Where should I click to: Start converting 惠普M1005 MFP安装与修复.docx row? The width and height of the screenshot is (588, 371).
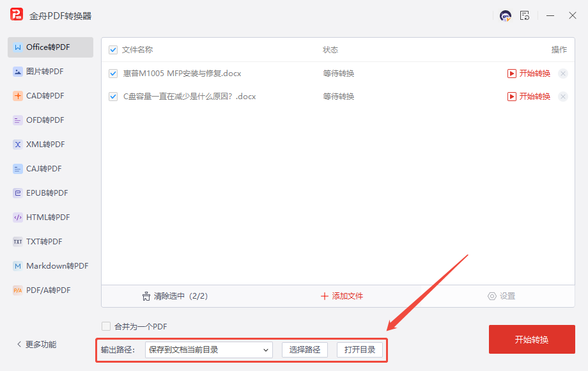(529, 74)
